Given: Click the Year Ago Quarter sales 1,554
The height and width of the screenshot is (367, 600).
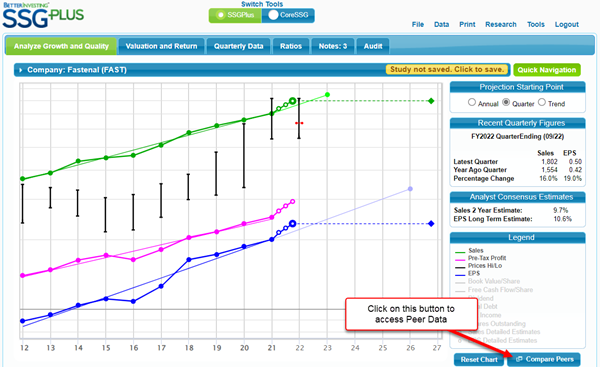Looking at the screenshot, I should click(x=549, y=170).
